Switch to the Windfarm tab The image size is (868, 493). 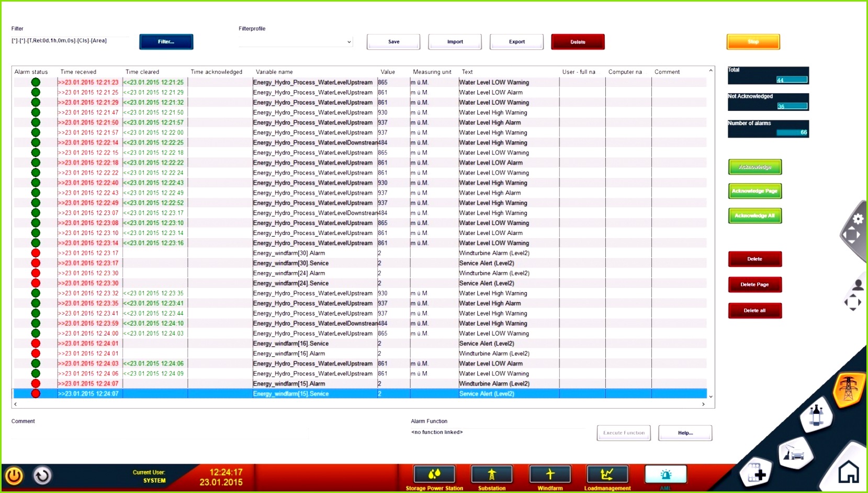coord(550,475)
